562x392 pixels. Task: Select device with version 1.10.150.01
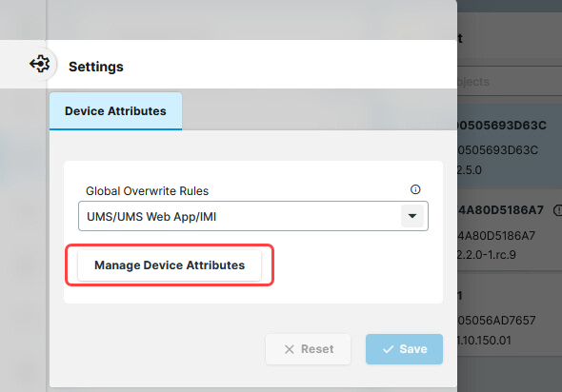click(x=510, y=314)
